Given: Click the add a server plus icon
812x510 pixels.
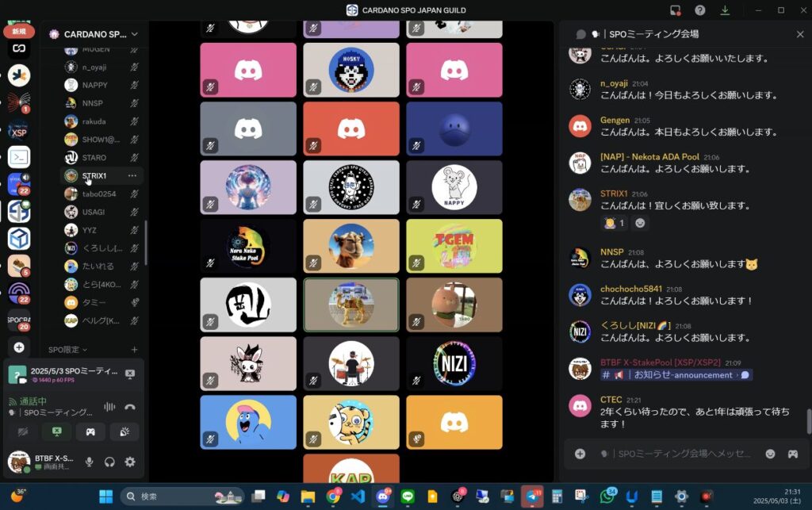Looking at the screenshot, I should coord(19,347).
